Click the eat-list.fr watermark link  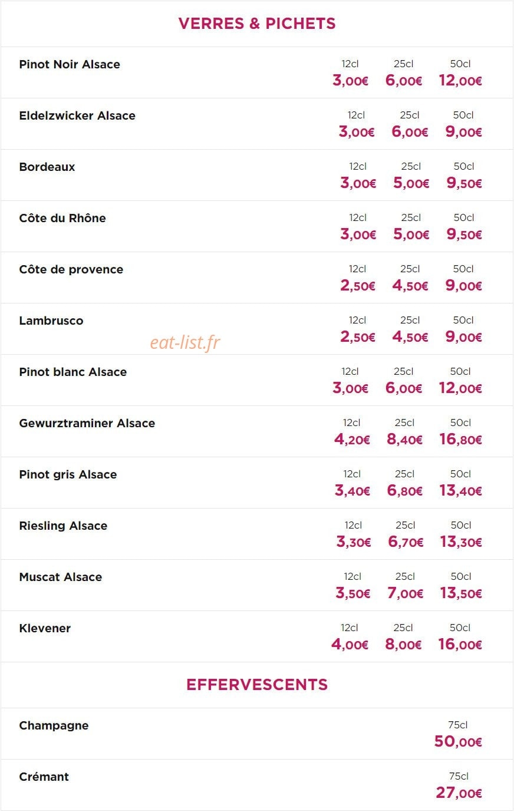184,342
